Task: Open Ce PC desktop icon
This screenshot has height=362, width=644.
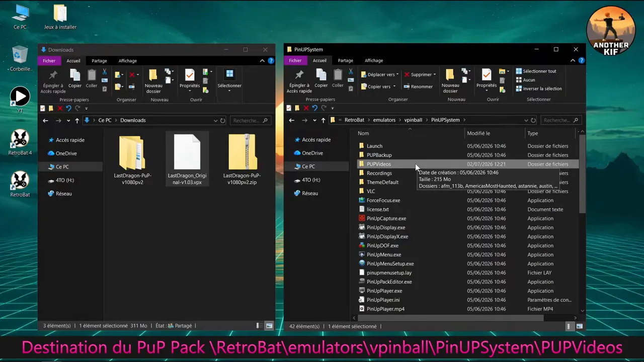Action: coord(20,17)
